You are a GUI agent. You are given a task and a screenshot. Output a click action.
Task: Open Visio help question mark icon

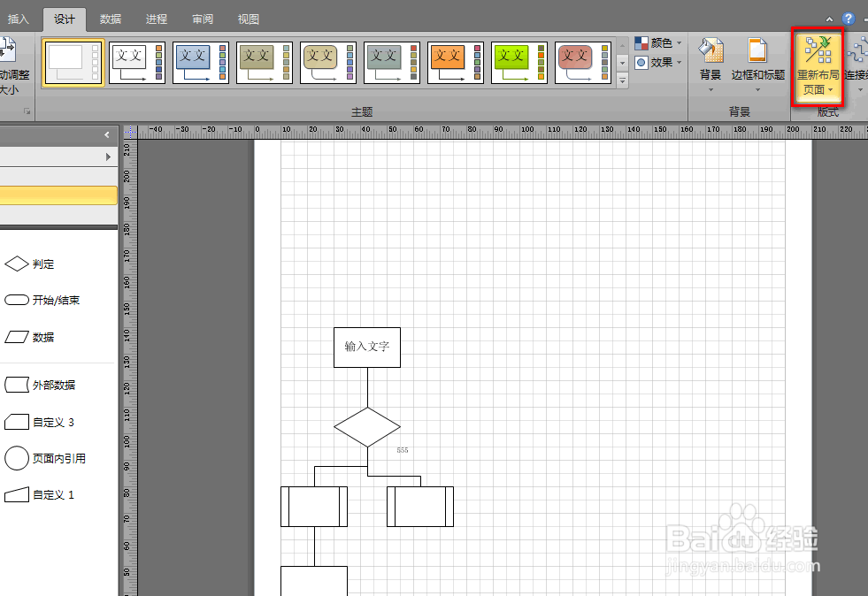coord(848,19)
